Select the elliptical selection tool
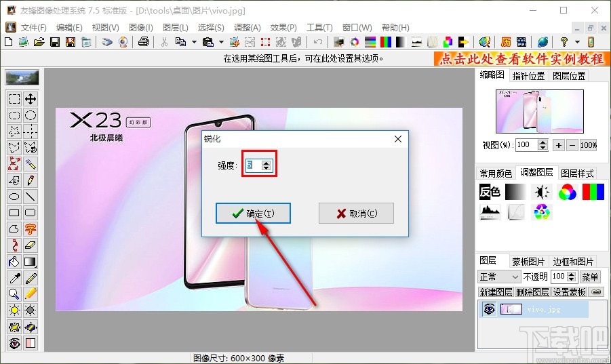The height and width of the screenshot is (364, 611). tap(31, 115)
